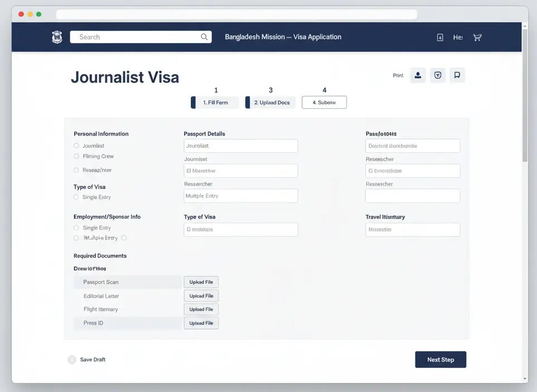Upload file for Editorial Letter

[x=201, y=296]
